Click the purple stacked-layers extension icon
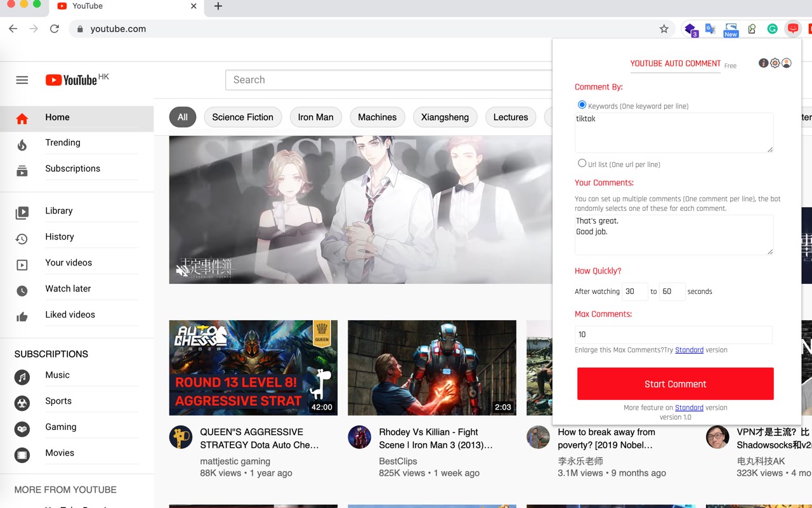812x508 pixels. (690, 29)
